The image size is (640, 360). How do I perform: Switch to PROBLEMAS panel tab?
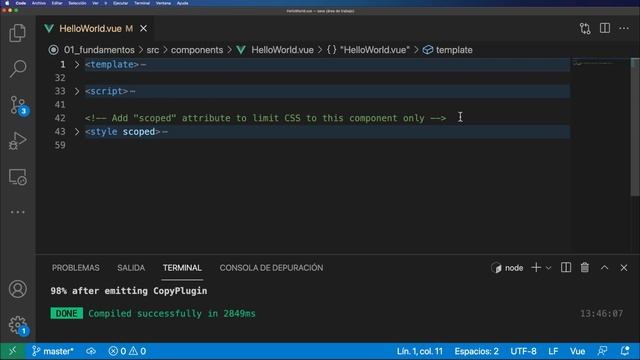[76, 268]
